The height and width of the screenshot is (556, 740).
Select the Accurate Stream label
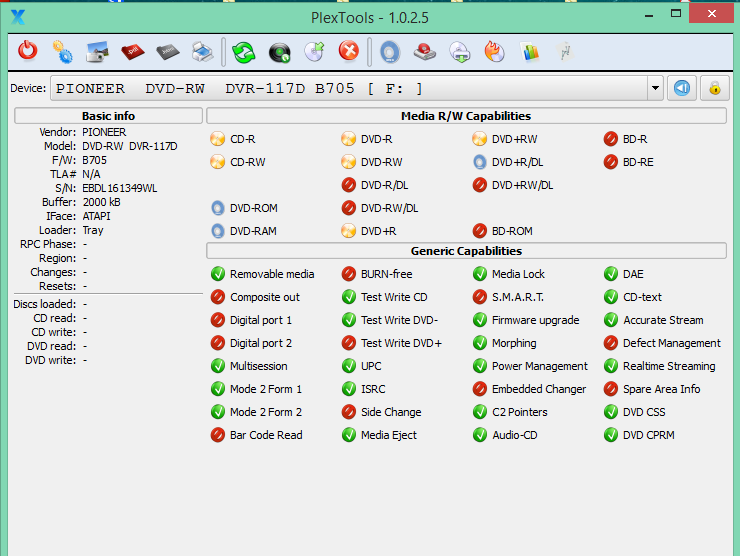coord(663,320)
